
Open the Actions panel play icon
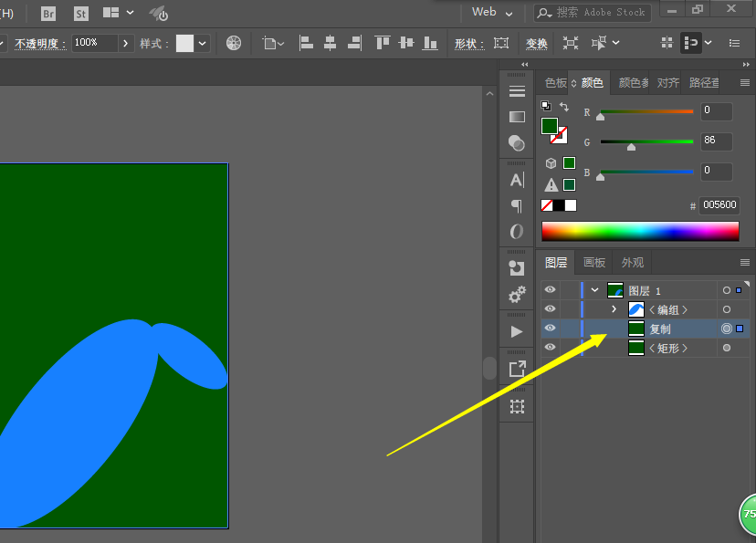517,331
